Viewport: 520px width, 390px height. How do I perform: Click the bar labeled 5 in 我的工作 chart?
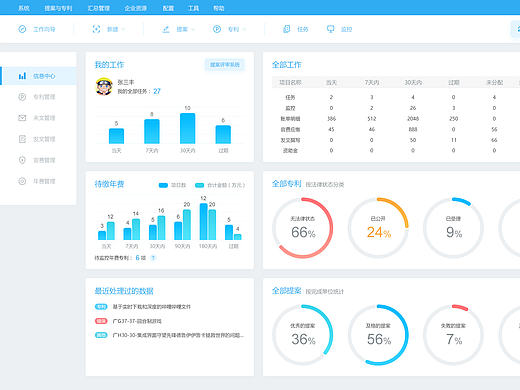[116, 136]
